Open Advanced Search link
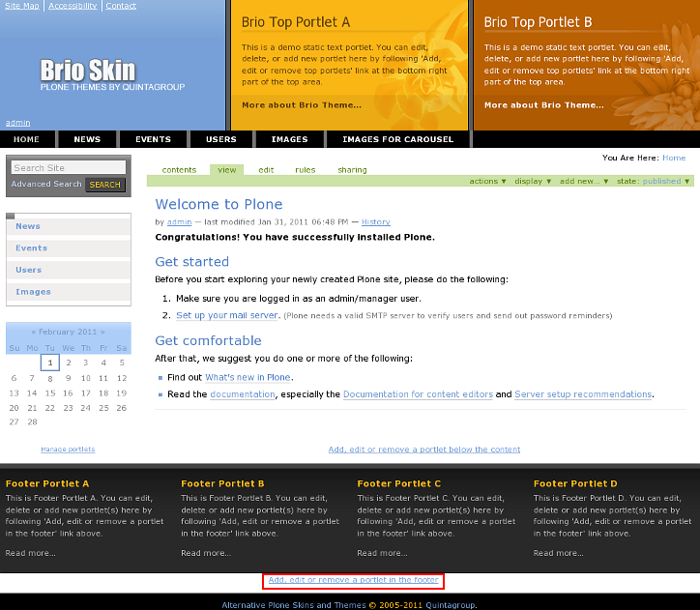The height and width of the screenshot is (610, 700). tap(46, 184)
